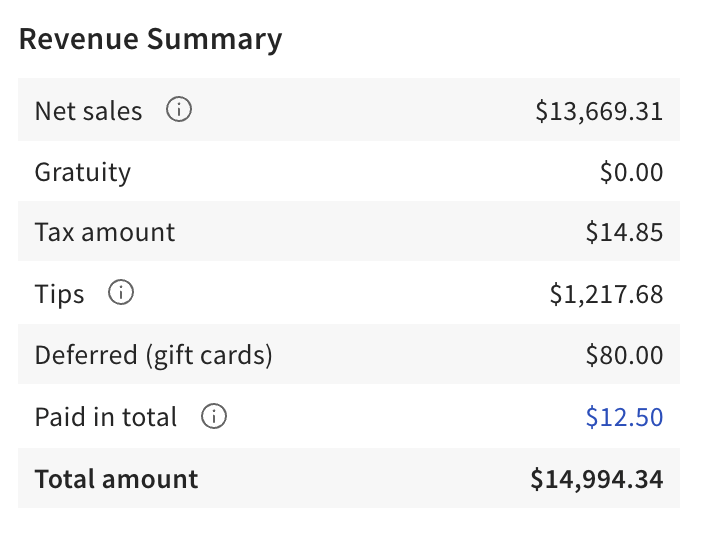Click the $1,217.68 tips value
The image size is (720, 542).
point(606,295)
